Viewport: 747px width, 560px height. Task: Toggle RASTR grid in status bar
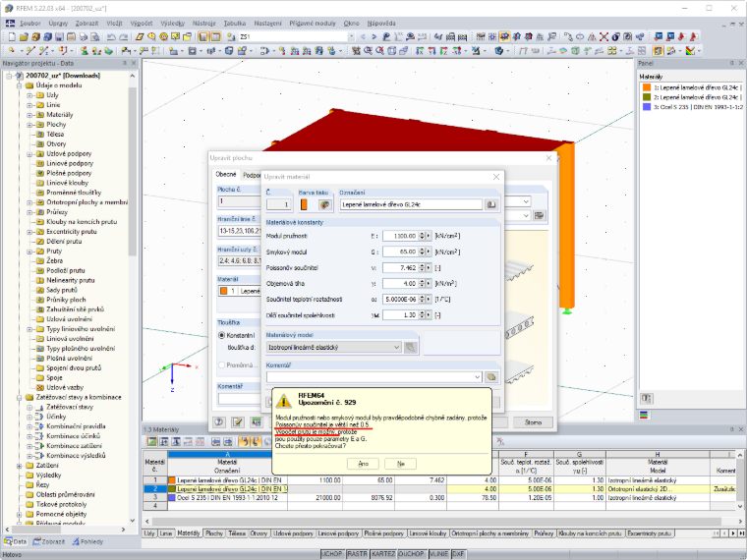[357, 554]
